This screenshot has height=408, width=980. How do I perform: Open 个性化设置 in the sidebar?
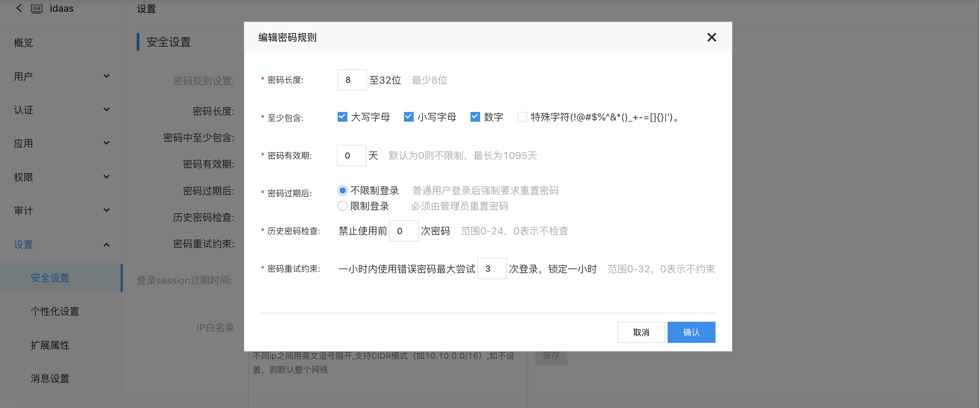pyautogui.click(x=55, y=311)
